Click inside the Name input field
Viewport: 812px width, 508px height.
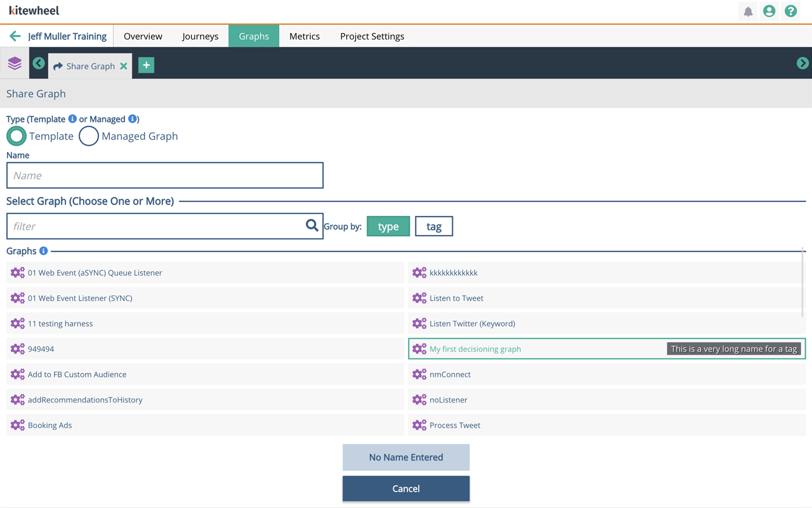(165, 175)
